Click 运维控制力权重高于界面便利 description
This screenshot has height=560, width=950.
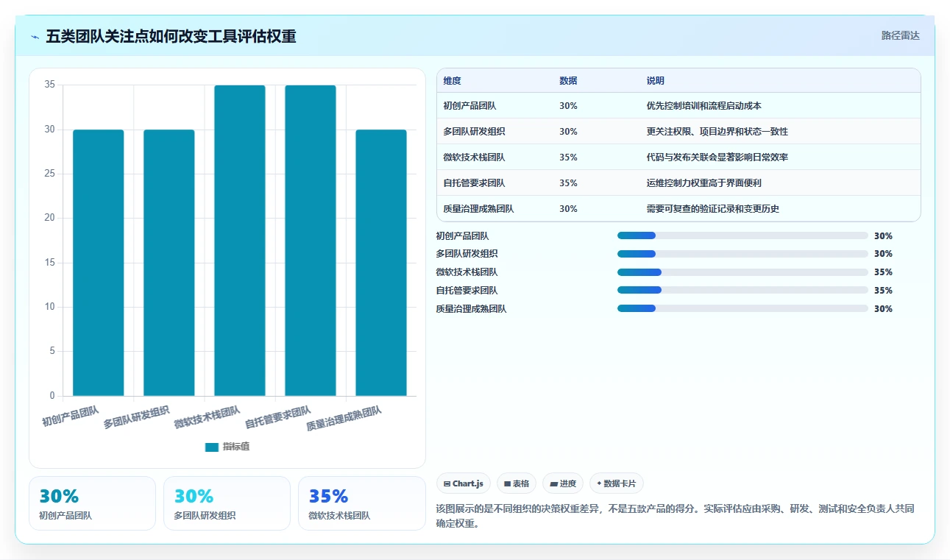pos(704,183)
